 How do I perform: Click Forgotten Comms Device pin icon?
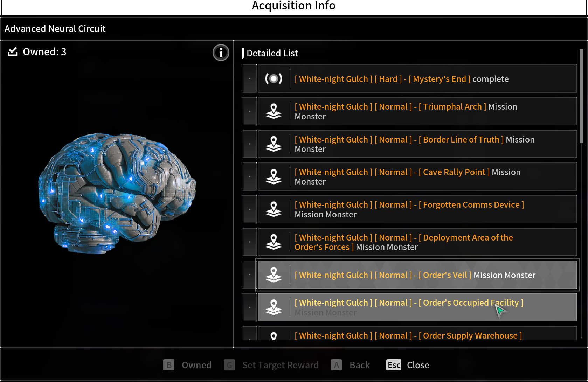point(274,209)
